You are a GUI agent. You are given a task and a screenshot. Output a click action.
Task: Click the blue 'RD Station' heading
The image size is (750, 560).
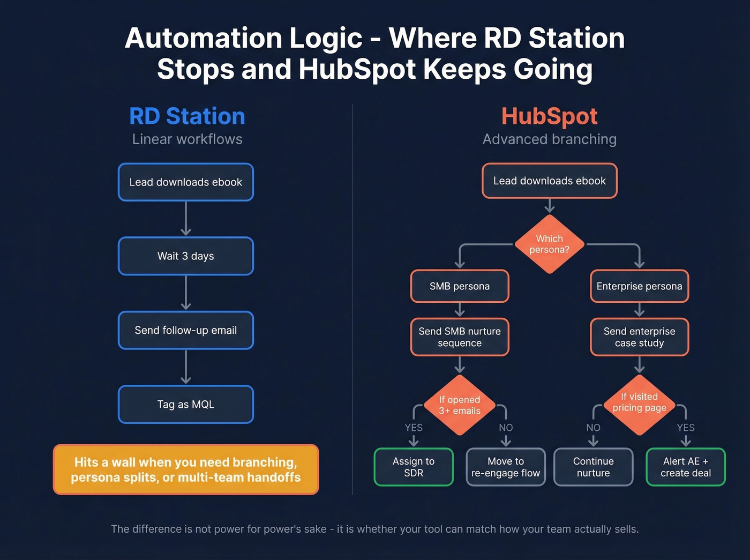pyautogui.click(x=186, y=116)
